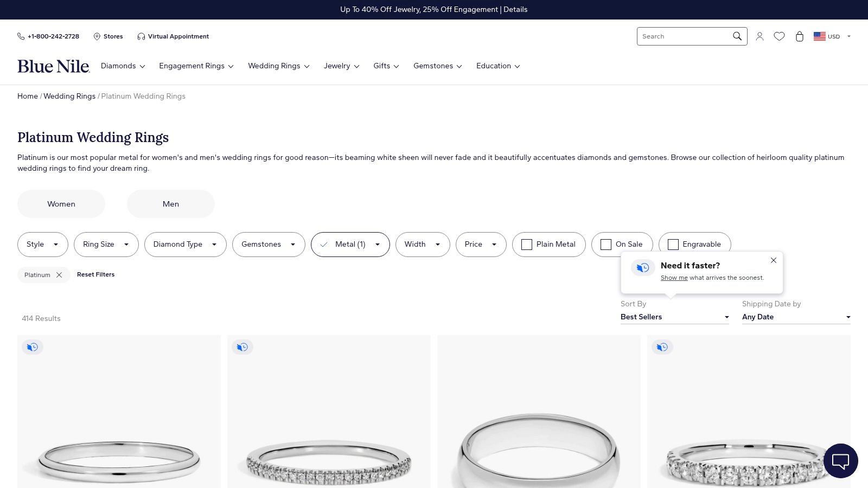
Task: Expand the Style filter dropdown
Action: pos(43,245)
